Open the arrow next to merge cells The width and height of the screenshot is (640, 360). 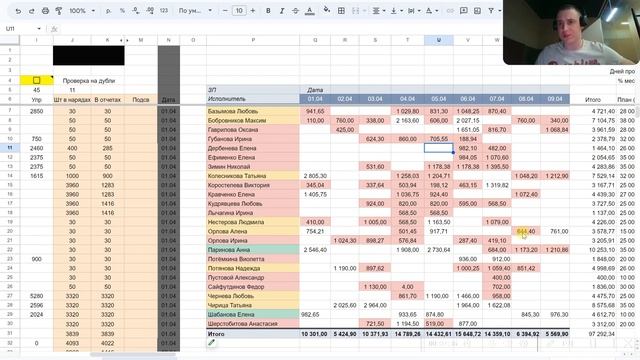(x=364, y=11)
